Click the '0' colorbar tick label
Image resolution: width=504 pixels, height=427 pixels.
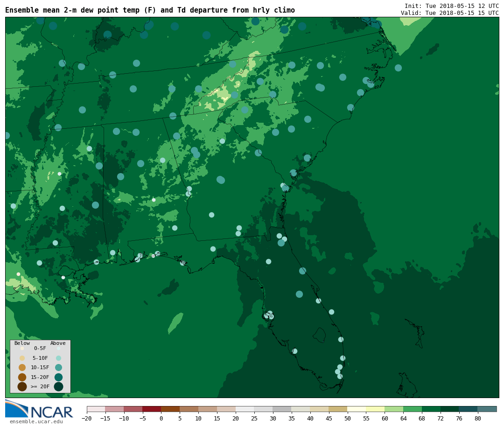pyautogui.click(x=161, y=419)
